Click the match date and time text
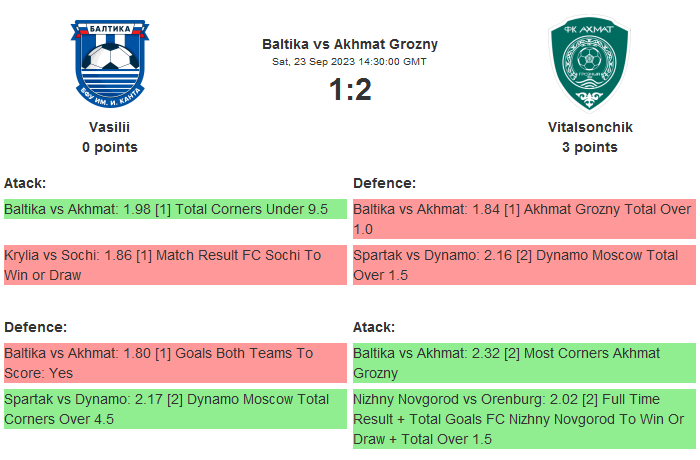This screenshot has width=700, height=460. click(x=350, y=61)
